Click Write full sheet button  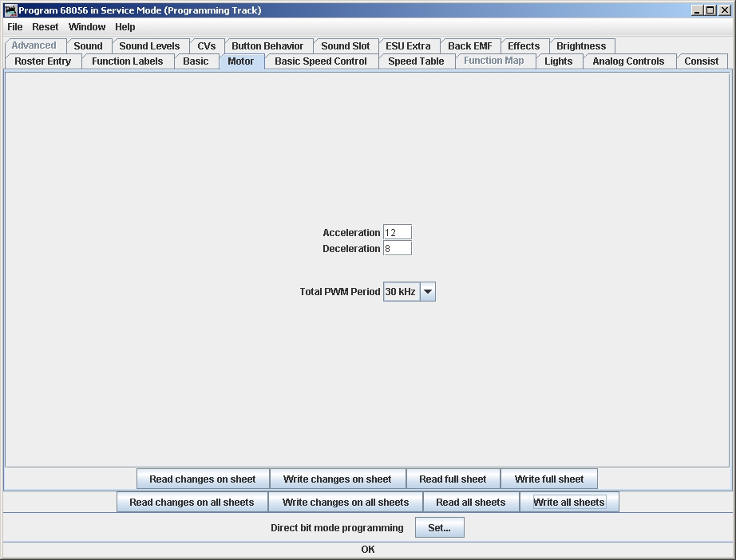point(549,479)
